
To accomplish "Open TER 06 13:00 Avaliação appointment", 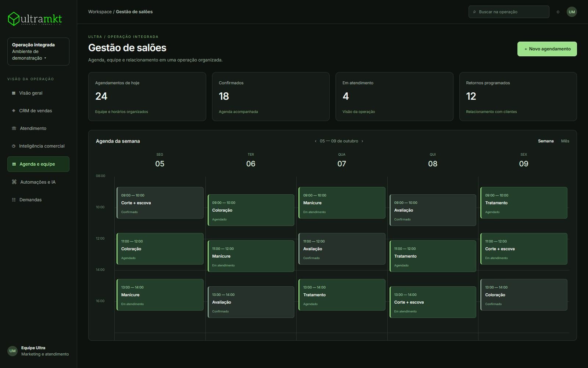I will pyautogui.click(x=251, y=302).
